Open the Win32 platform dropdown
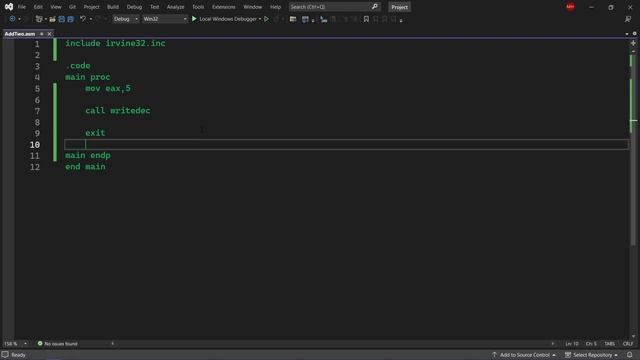This screenshot has height=360, width=640. click(165, 19)
